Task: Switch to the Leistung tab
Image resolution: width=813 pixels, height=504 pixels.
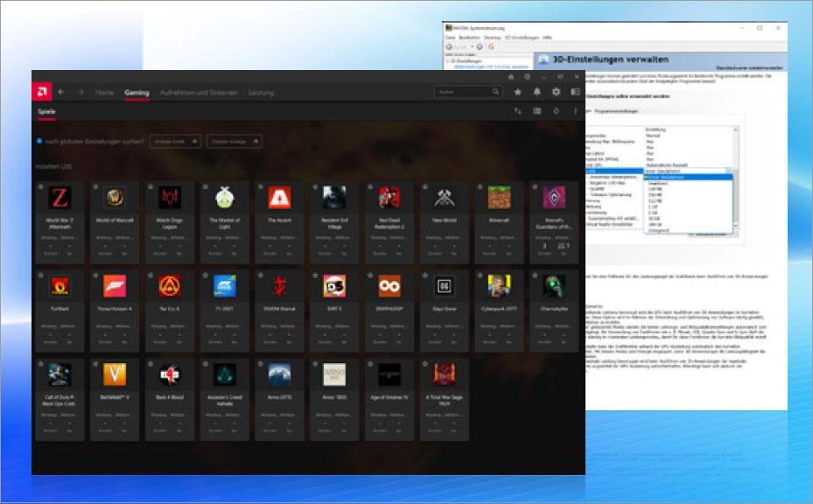Action: tap(261, 92)
